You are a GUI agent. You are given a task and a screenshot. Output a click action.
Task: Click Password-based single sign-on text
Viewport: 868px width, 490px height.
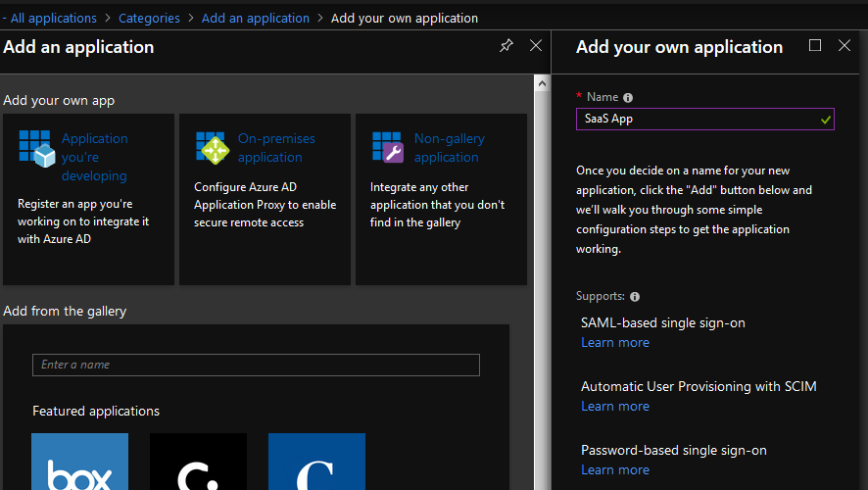point(674,450)
